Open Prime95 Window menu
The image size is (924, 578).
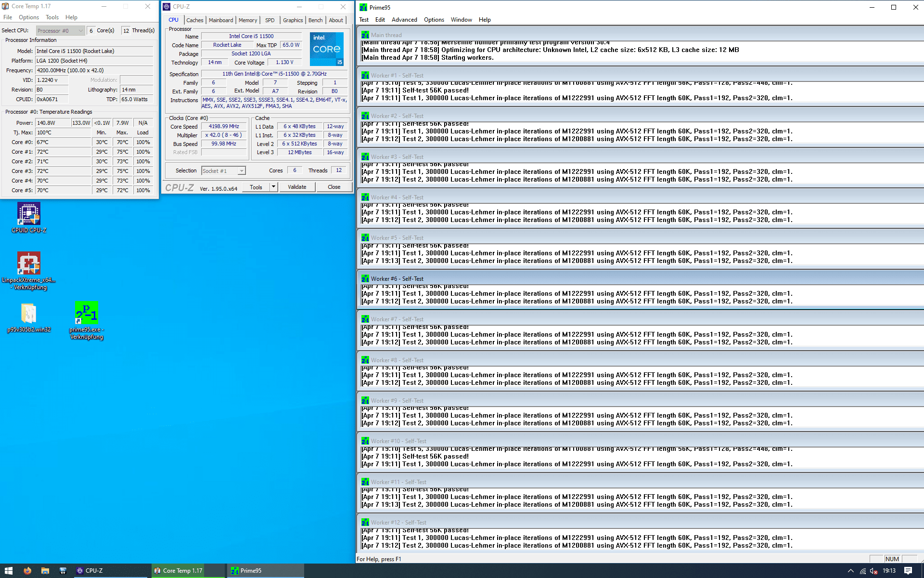tap(462, 20)
